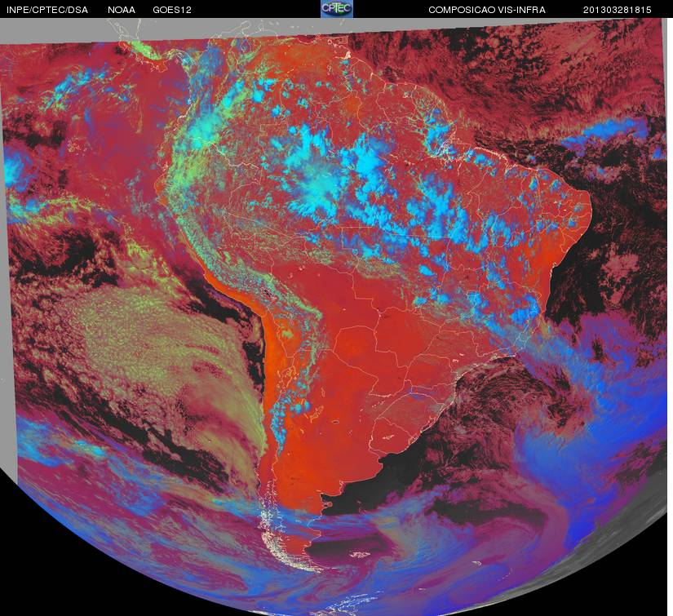The width and height of the screenshot is (673, 616).
Task: Select the INPE/CPTEC/DSA header text
Action: pos(47,10)
